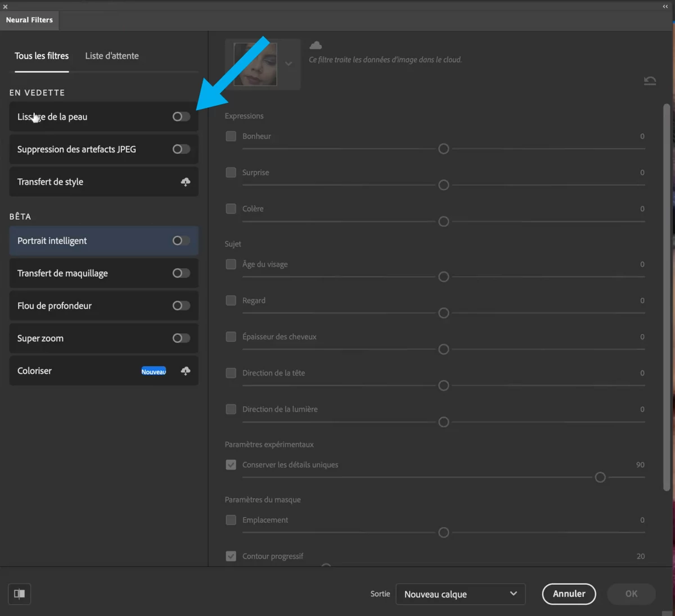Collapse the panel with the double-chevron icon
Viewport: 675px width, 616px height.
665,7
